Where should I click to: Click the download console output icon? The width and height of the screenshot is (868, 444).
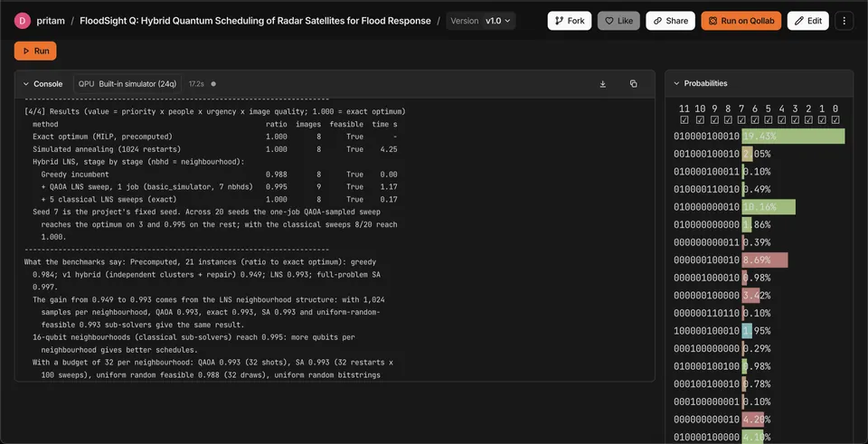tap(603, 84)
